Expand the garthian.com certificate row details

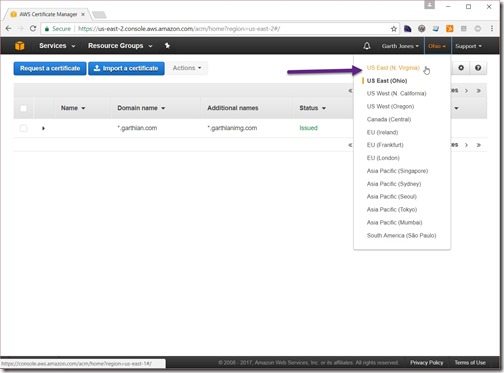click(x=43, y=128)
